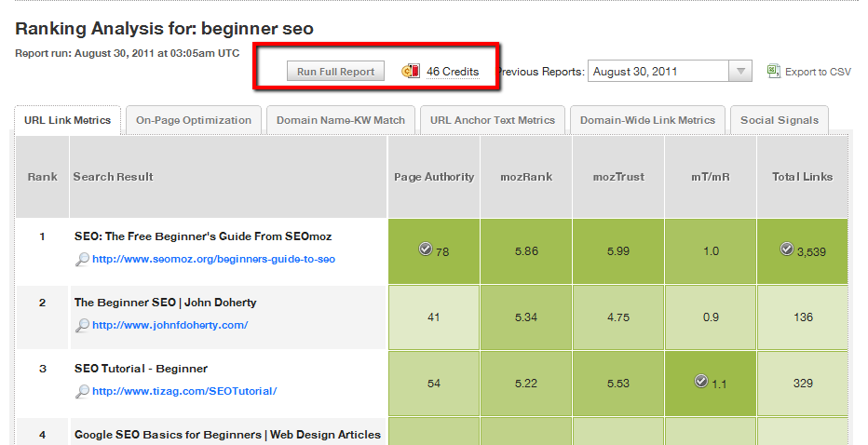The image size is (868, 445).
Task: Click the Page Authority value 41
Action: pyautogui.click(x=433, y=317)
